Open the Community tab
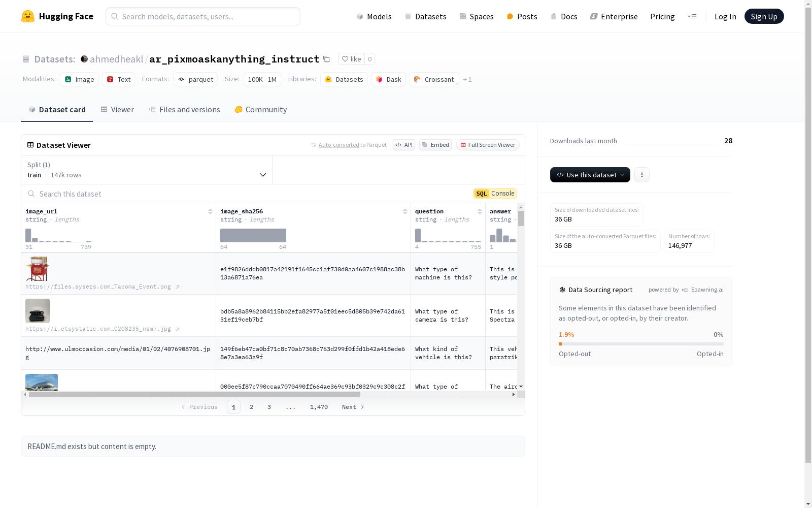Viewport: 812px width, 508px height. (x=261, y=110)
